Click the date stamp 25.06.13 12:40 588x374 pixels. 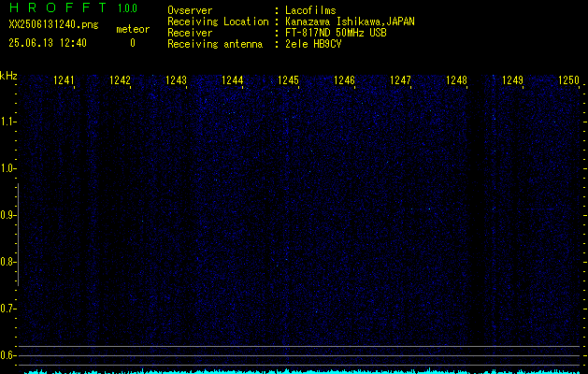pyautogui.click(x=48, y=43)
